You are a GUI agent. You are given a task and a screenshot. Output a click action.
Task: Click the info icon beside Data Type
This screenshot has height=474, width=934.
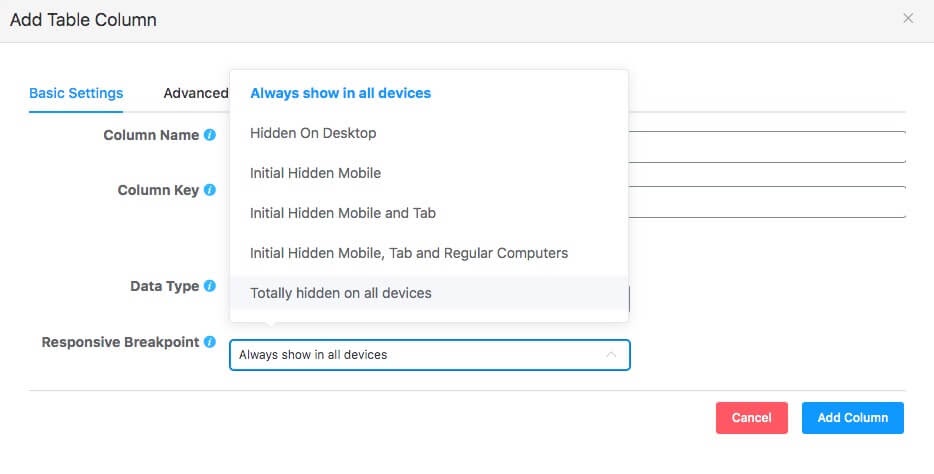(x=210, y=286)
